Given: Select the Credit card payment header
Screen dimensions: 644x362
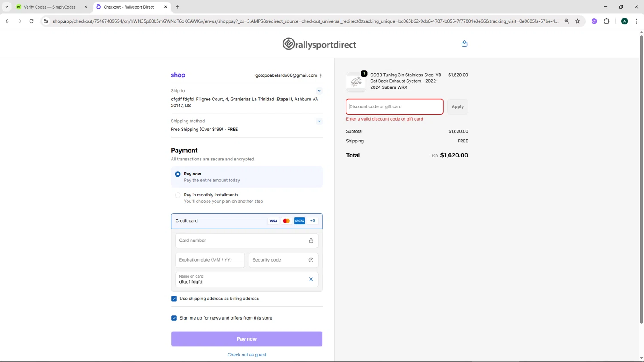Looking at the screenshot, I should click(x=247, y=221).
